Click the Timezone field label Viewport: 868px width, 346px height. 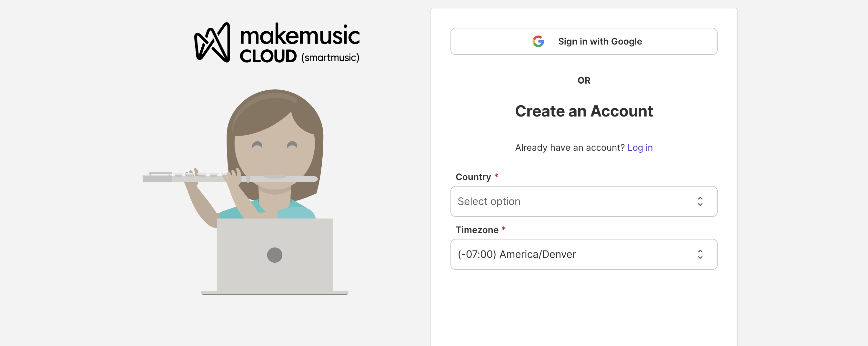click(x=477, y=230)
